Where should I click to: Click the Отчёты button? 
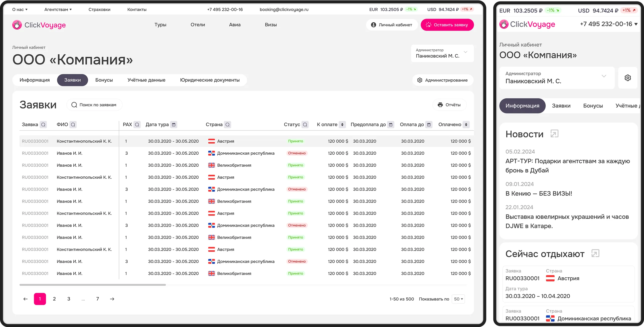[449, 105]
